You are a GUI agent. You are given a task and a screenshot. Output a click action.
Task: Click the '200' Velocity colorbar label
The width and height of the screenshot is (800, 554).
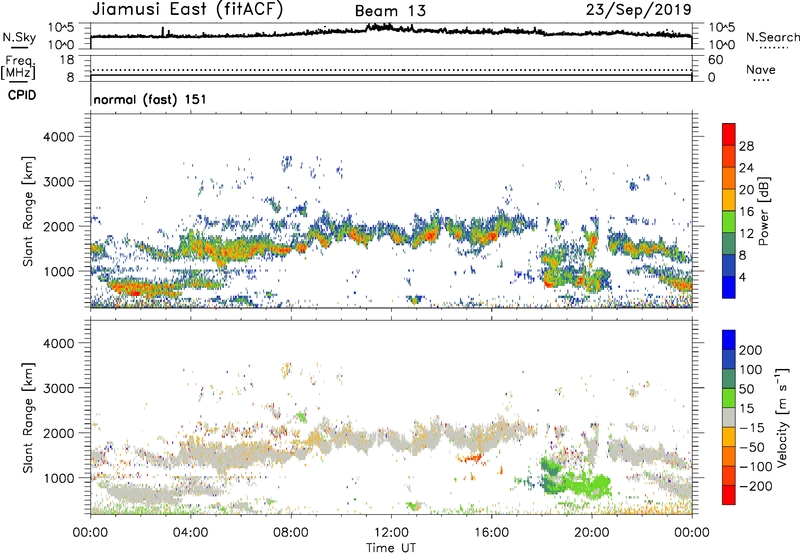click(x=751, y=350)
